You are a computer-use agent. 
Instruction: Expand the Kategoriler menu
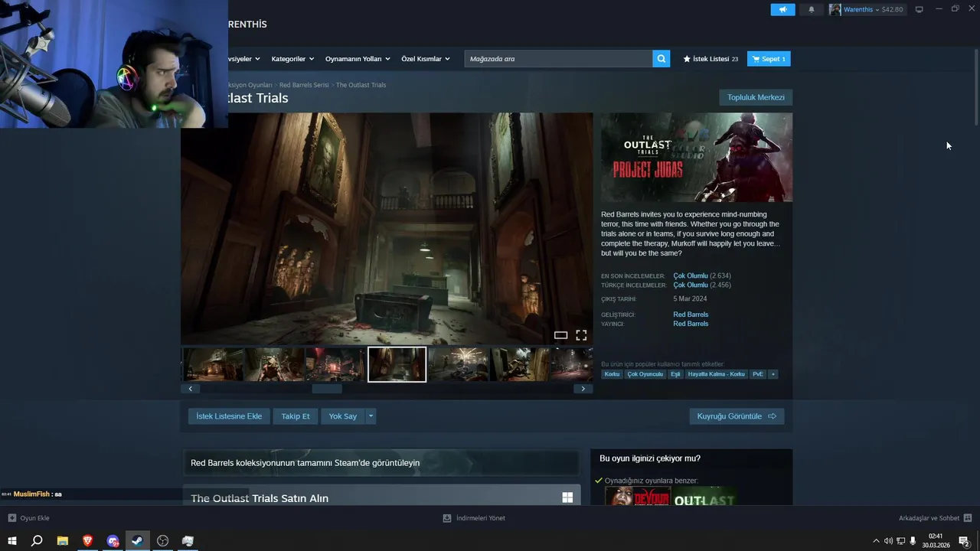pyautogui.click(x=293, y=59)
